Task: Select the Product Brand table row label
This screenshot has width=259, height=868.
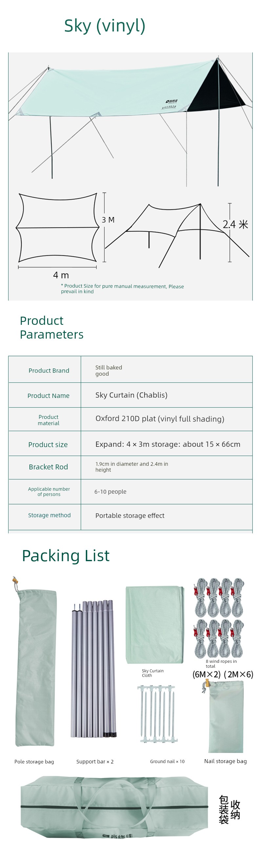Action: tap(49, 370)
